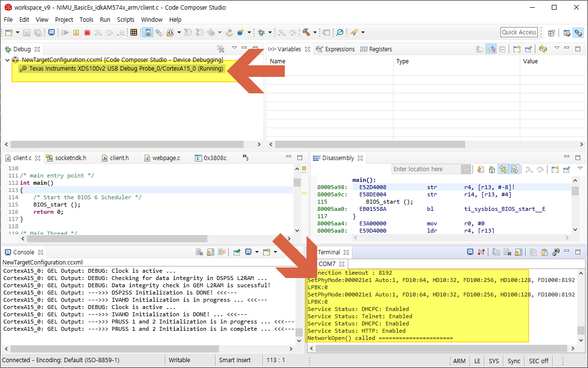
Task: Open the Disassembly view menu triangle
Action: click(580, 168)
